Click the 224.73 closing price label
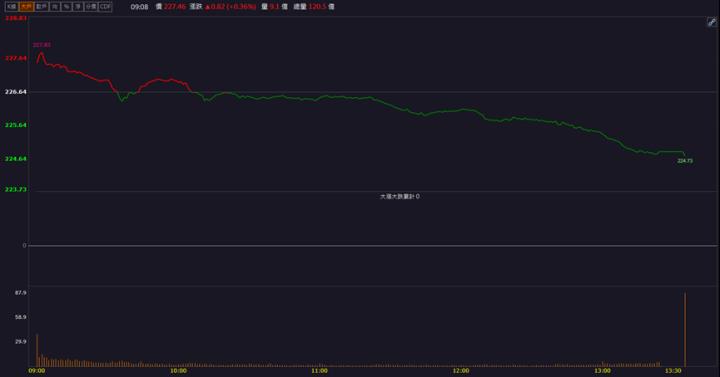The height and width of the screenshot is (377, 720). click(x=685, y=161)
